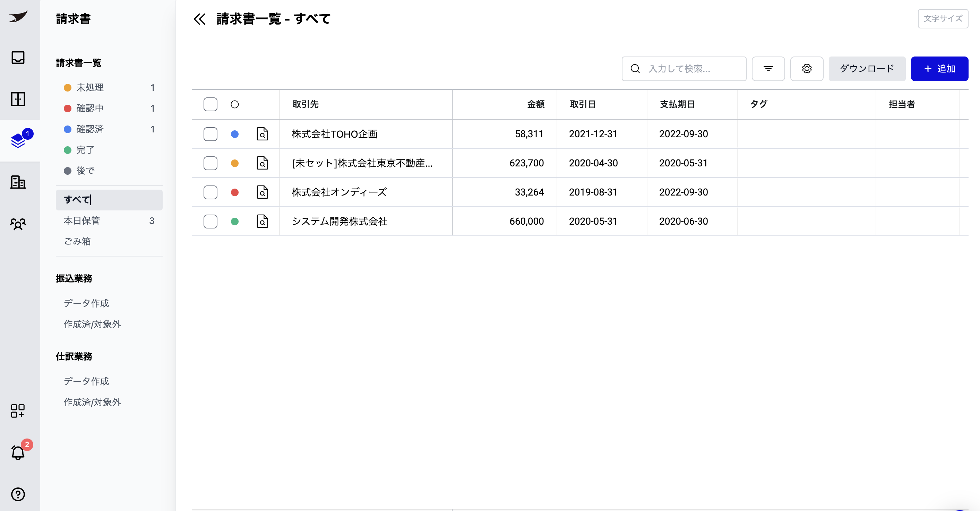
Task: Click the ダウンロード button
Action: [867, 69]
